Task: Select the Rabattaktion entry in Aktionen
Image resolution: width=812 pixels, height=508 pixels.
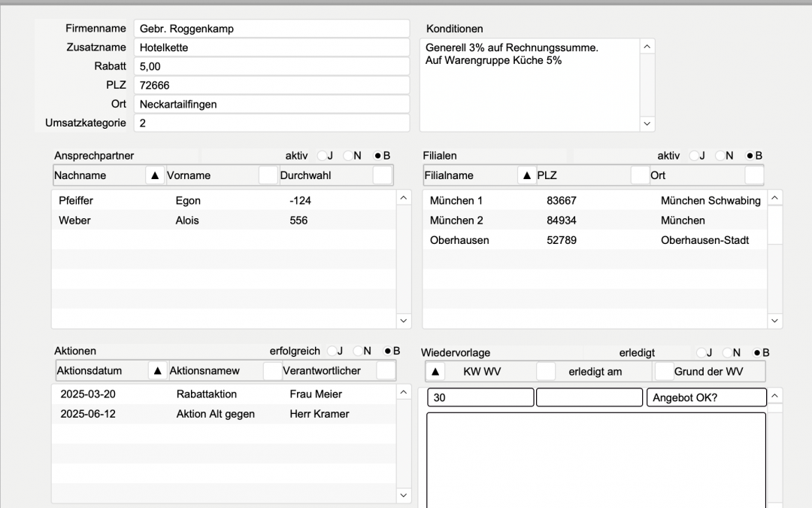Action: click(x=223, y=394)
